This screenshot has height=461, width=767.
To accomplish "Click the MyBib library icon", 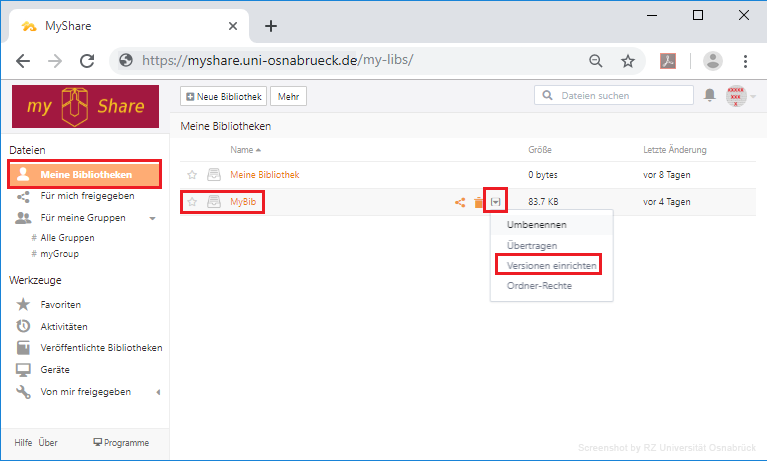I will point(214,202).
